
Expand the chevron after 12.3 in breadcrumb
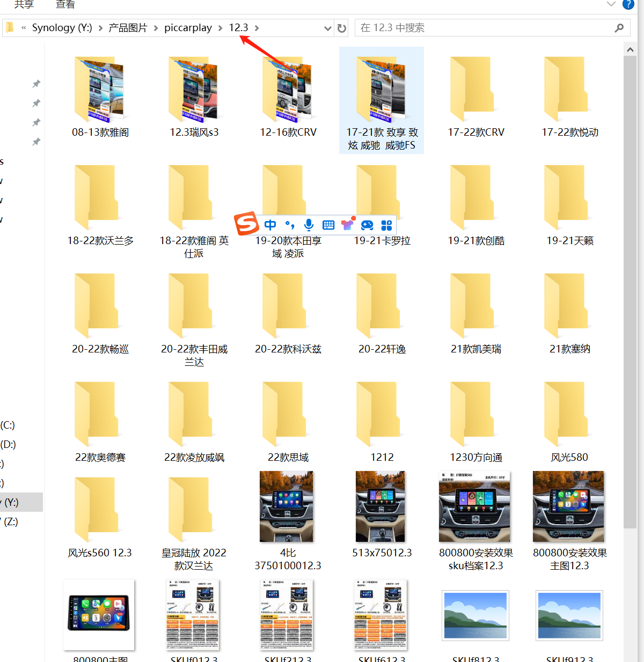click(x=257, y=28)
